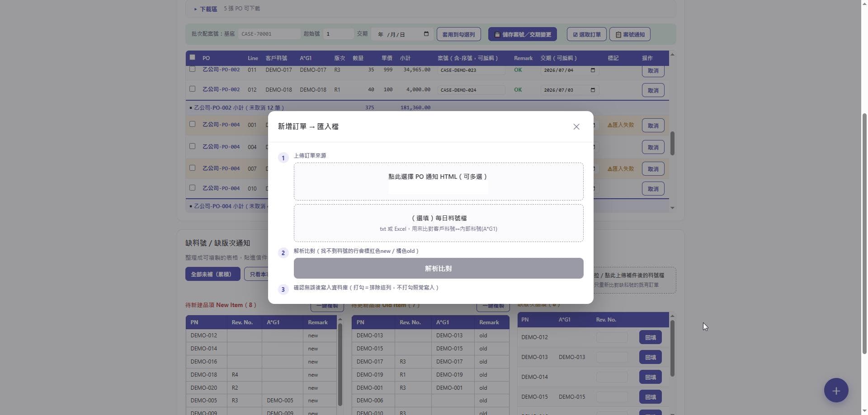The height and width of the screenshot is (415, 868).
Task: Click 匯入失敗 warning on PO-004 line 007
Action: click(621, 169)
